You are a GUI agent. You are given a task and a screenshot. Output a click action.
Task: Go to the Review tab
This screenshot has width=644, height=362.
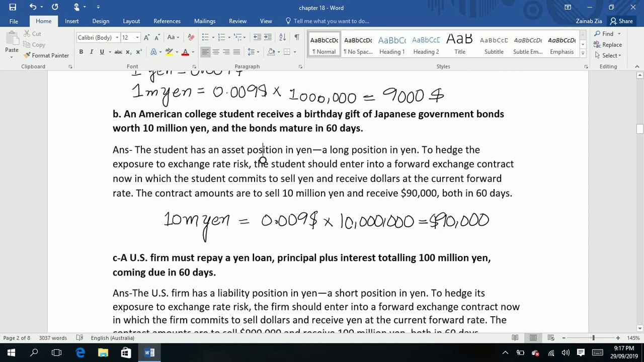(x=237, y=21)
